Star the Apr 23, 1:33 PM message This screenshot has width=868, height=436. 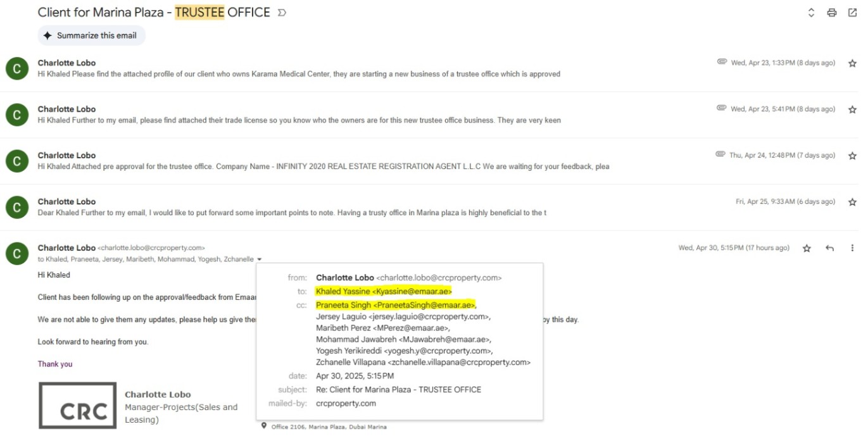[852, 63]
